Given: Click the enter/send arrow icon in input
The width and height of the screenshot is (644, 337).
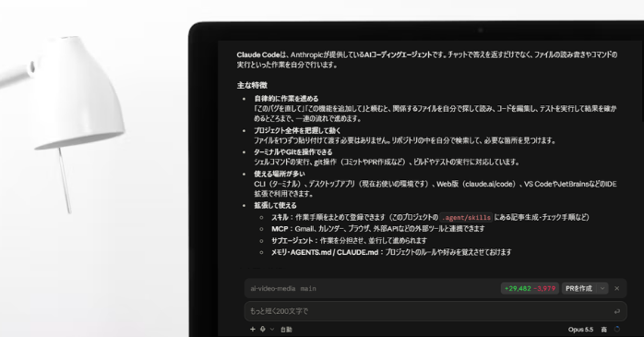Looking at the screenshot, I should pyautogui.click(x=617, y=311).
